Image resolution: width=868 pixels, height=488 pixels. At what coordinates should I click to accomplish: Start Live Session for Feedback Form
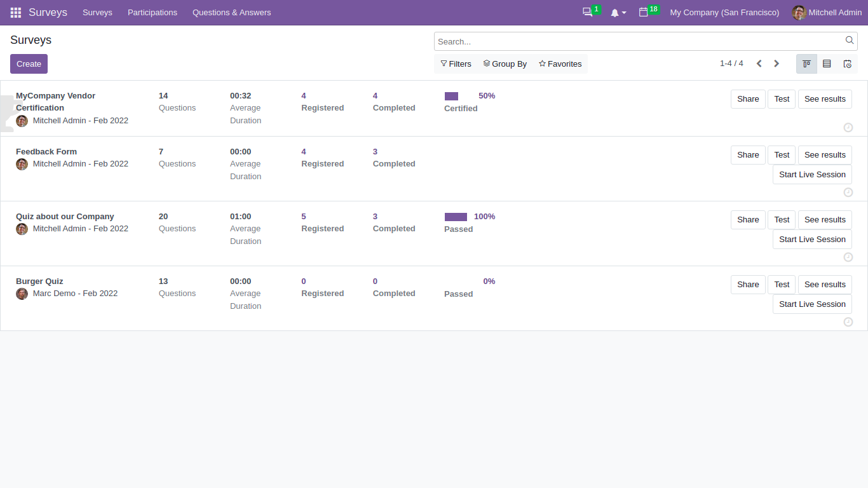[x=812, y=174]
